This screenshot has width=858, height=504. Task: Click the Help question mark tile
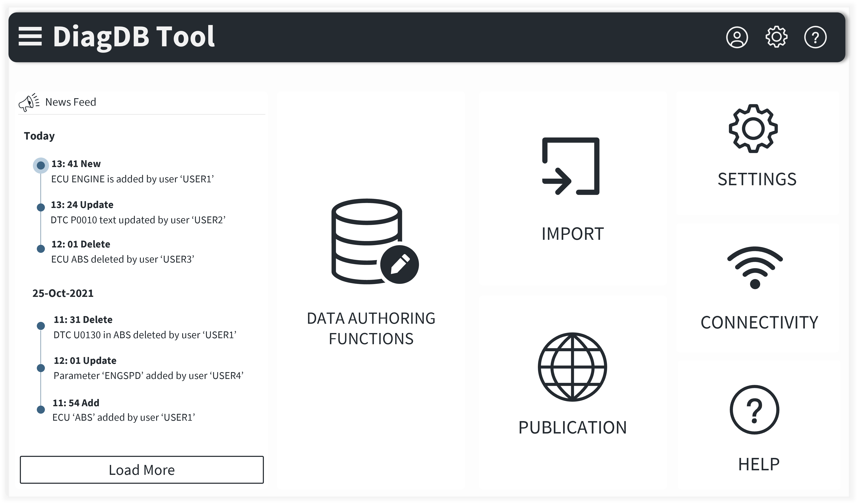click(754, 410)
